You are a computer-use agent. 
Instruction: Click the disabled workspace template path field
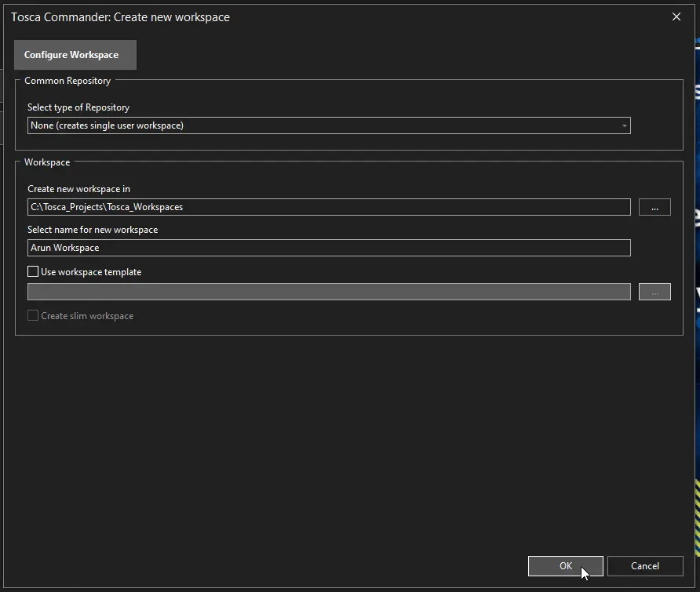[329, 292]
